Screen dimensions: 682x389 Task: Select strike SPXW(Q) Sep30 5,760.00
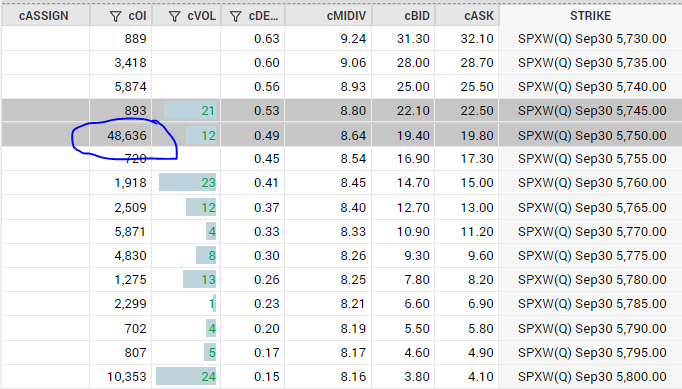[592, 183]
